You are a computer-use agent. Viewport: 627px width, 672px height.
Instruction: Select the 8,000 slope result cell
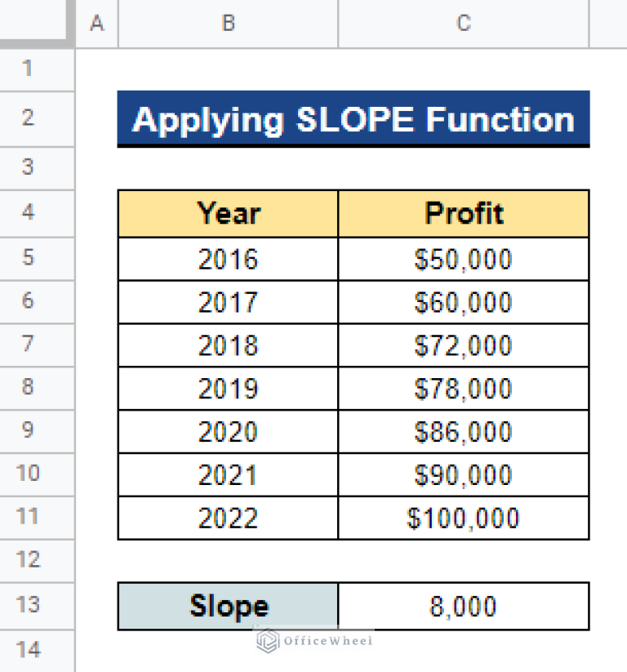(x=463, y=606)
